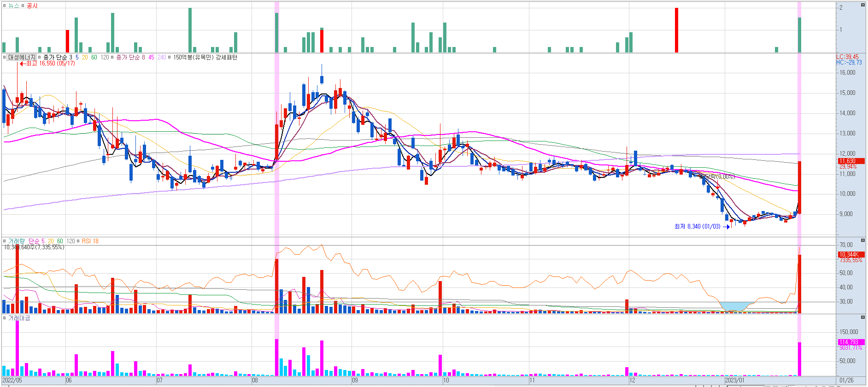Click the 09 month label on the time axis
Viewport: 868px width, 387px height.
[x=355, y=381]
